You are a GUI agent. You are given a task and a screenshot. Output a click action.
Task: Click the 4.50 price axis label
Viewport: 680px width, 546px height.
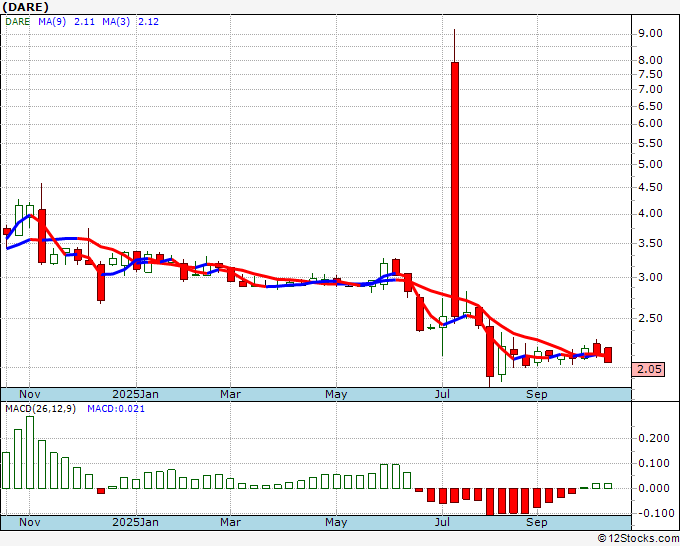[x=651, y=187]
